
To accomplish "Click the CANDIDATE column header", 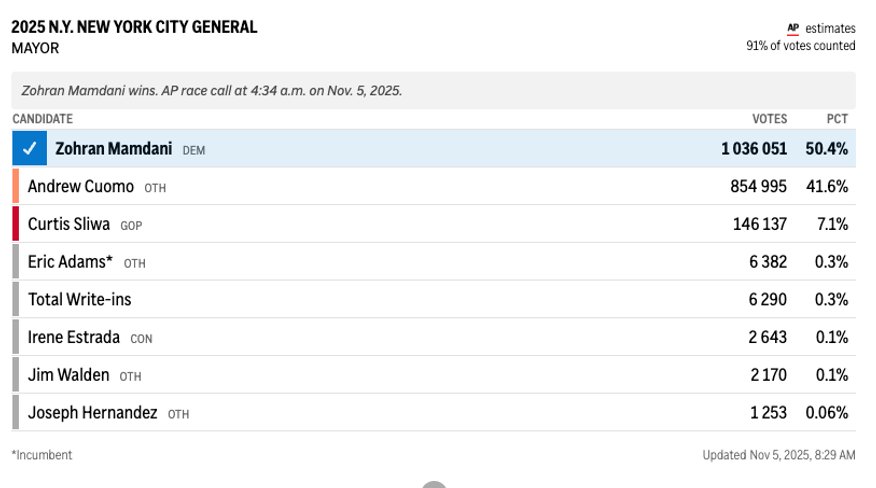I will [x=42, y=119].
